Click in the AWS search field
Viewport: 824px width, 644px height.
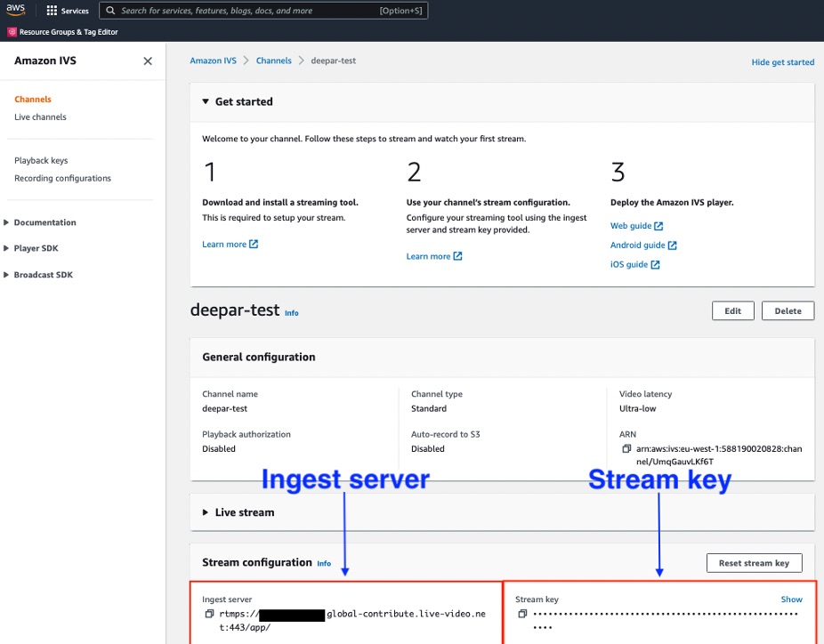pyautogui.click(x=240, y=11)
